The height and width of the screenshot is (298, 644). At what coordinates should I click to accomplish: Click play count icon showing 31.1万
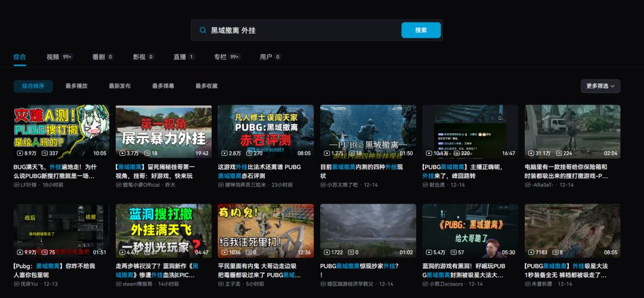[531, 153]
